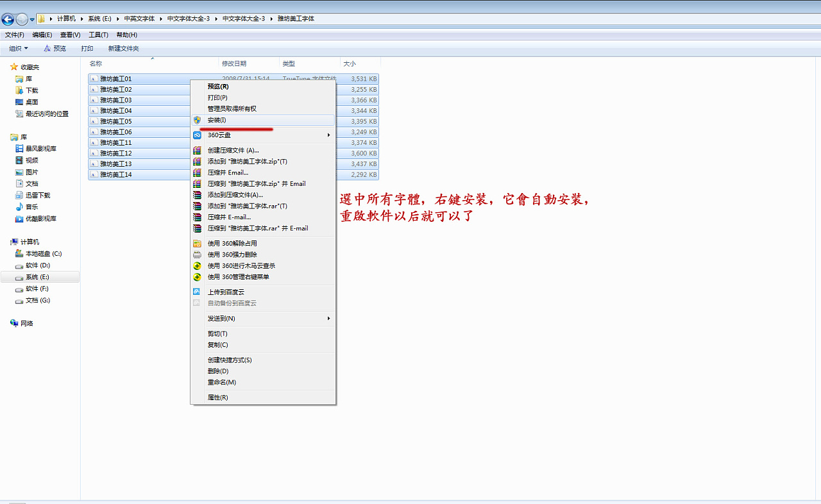Click the refresh icon in the address bar

[813, 19]
